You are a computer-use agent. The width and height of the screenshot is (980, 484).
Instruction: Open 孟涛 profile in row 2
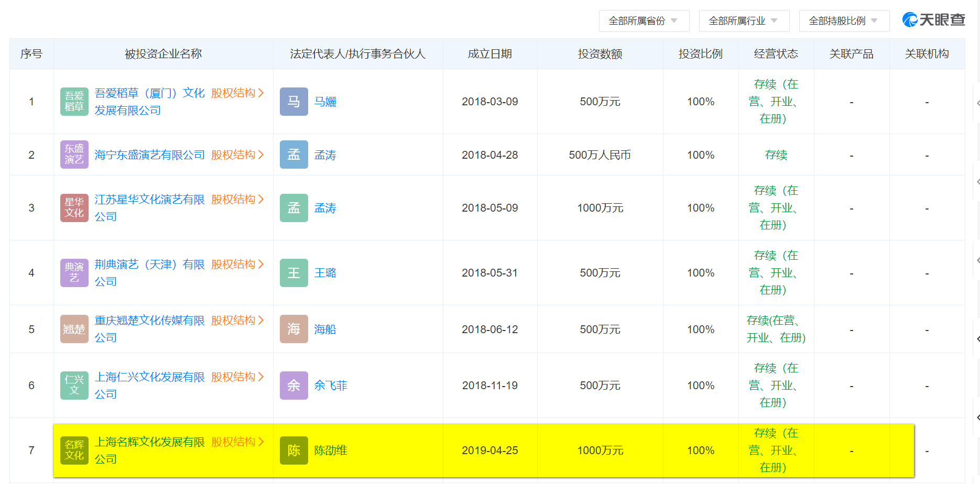point(325,155)
